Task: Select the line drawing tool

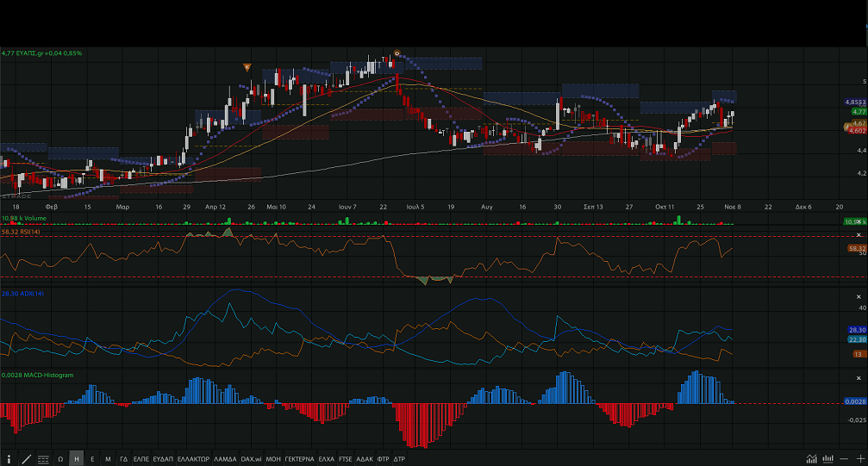Action: pyautogui.click(x=27, y=459)
